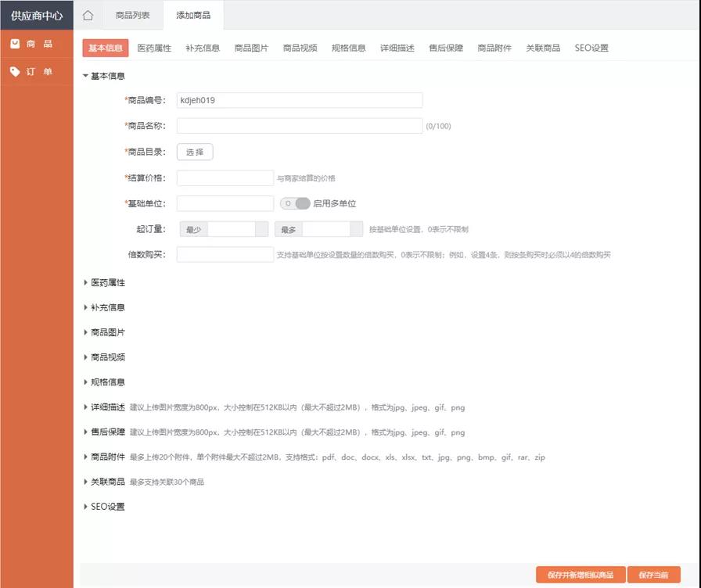Screen dimensions: 701x588
Task: Expand the 商品图片 section
Action: click(104, 332)
